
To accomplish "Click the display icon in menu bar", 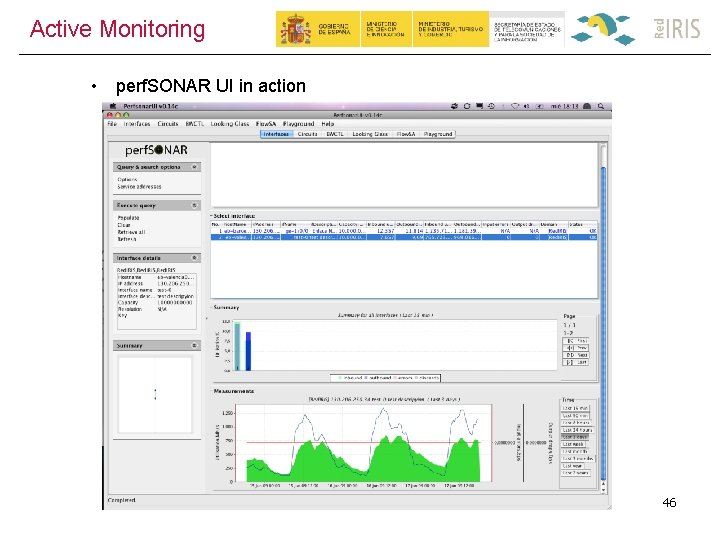I will tap(479, 106).
